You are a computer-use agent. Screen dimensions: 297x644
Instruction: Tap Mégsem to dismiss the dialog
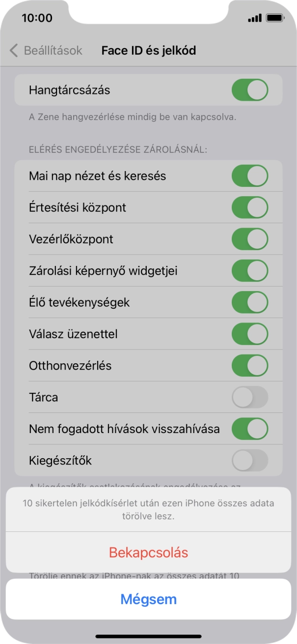[x=148, y=599]
